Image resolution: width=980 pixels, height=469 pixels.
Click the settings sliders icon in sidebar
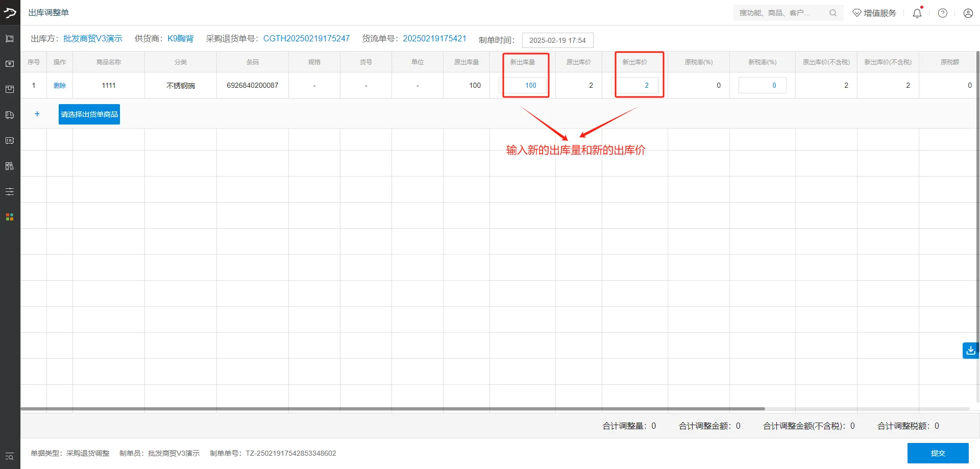click(x=10, y=191)
